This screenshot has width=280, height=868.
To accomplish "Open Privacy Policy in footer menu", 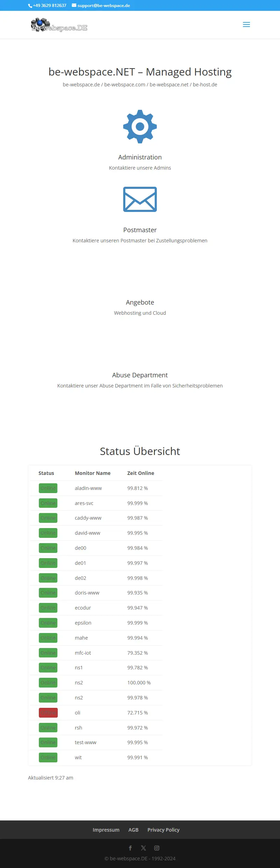I will (x=163, y=830).
